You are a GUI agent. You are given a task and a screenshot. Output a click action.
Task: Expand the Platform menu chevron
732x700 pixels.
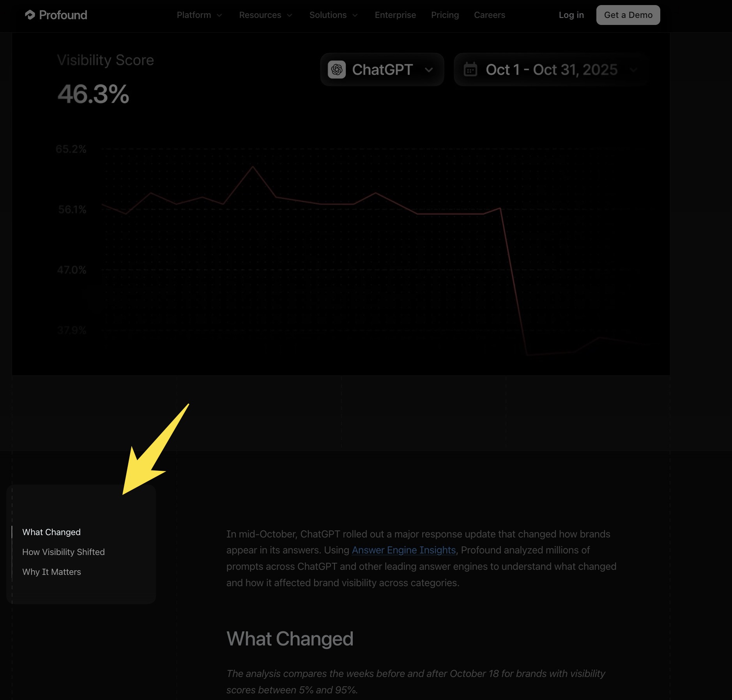[x=219, y=15]
